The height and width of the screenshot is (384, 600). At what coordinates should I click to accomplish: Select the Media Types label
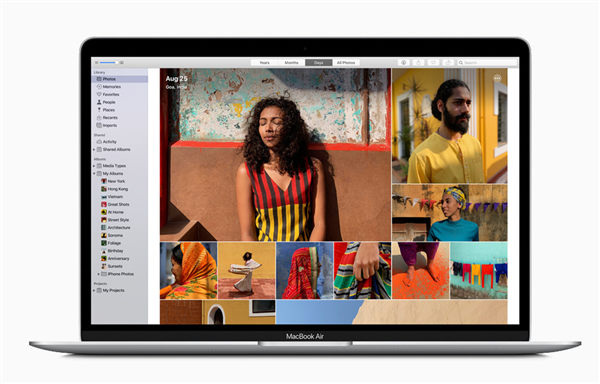(114, 166)
